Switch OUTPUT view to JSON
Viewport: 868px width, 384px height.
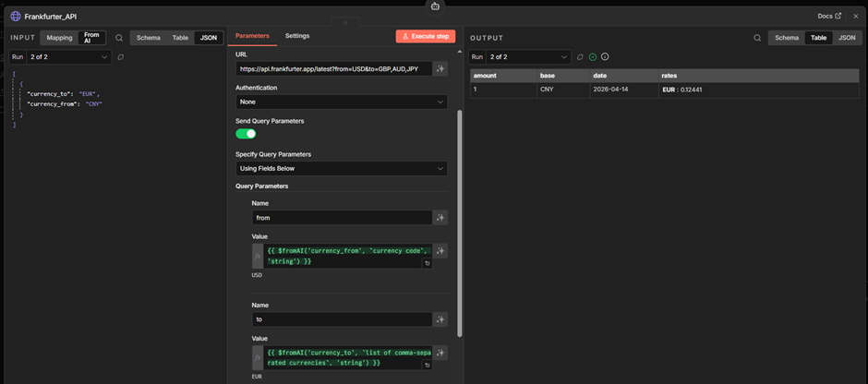click(x=847, y=38)
